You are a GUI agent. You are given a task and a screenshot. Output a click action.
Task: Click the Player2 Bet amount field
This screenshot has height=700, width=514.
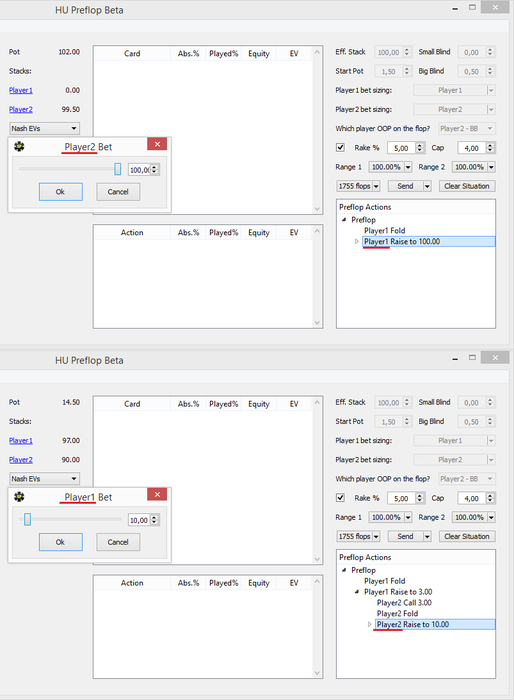[x=140, y=170]
